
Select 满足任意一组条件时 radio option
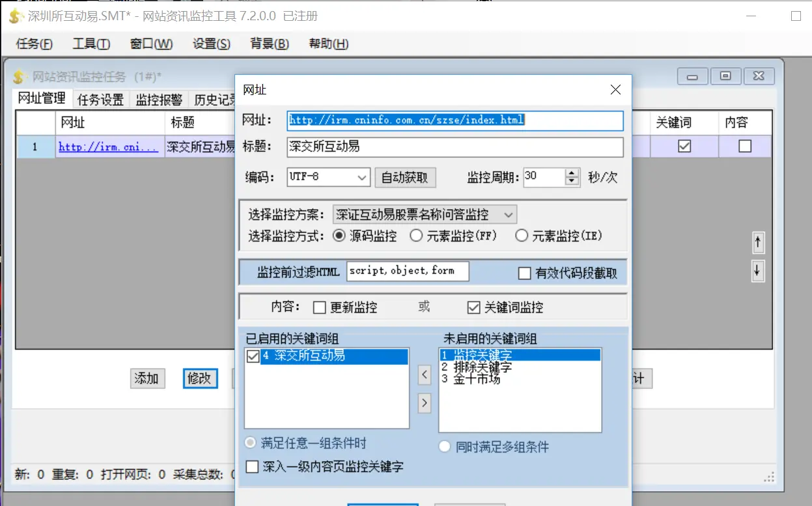(x=250, y=443)
